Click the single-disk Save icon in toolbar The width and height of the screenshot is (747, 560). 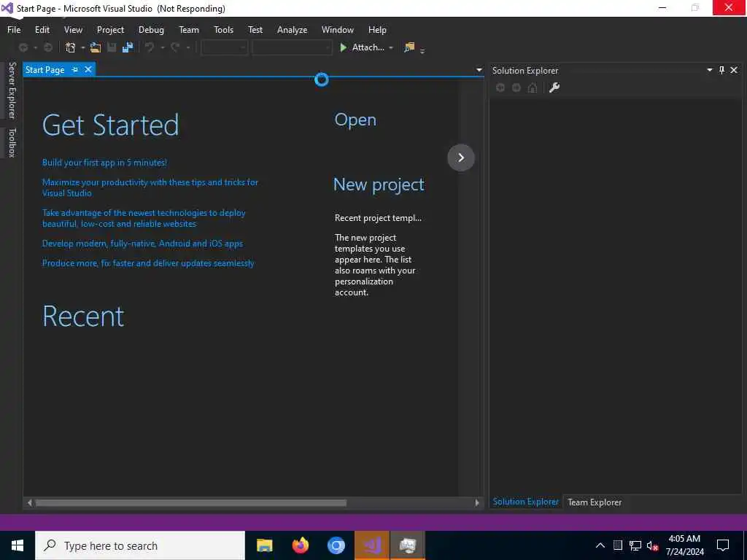tap(112, 47)
